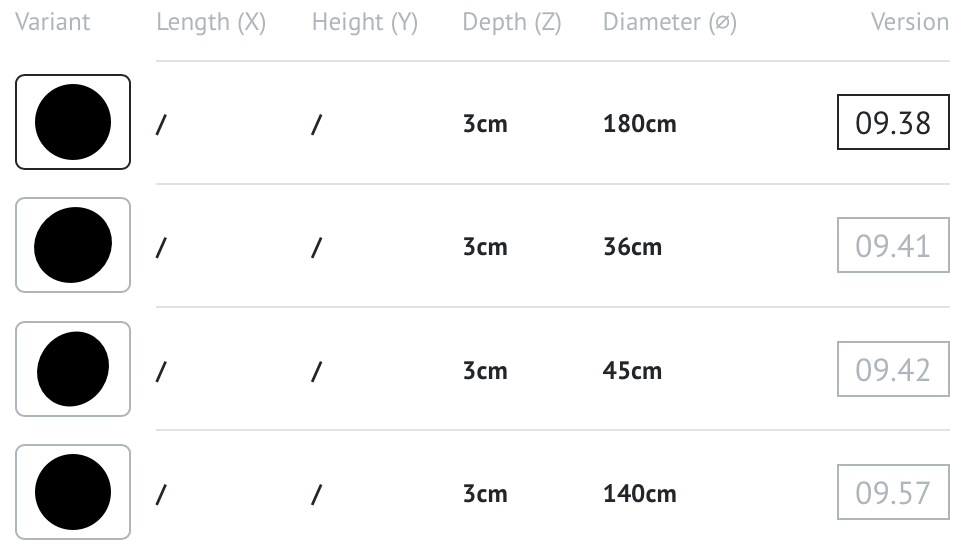Screen dimensions: 972x552
Task: Click the Variant column header
Action: point(53,22)
